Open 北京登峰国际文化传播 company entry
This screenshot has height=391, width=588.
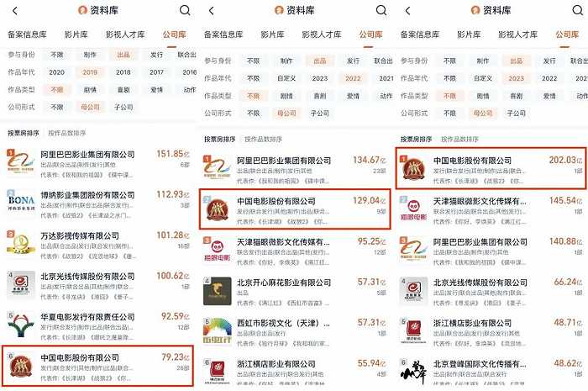coord(491,373)
